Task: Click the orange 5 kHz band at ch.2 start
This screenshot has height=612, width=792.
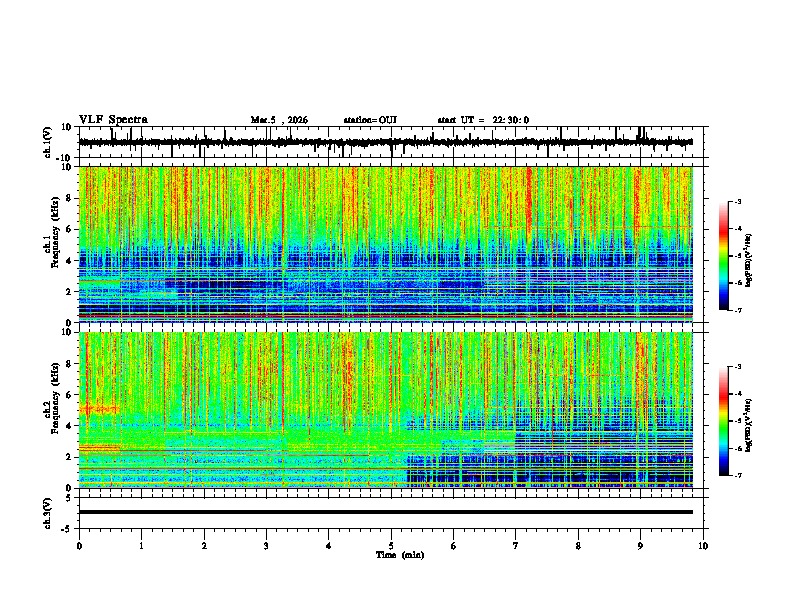Action: (x=100, y=409)
